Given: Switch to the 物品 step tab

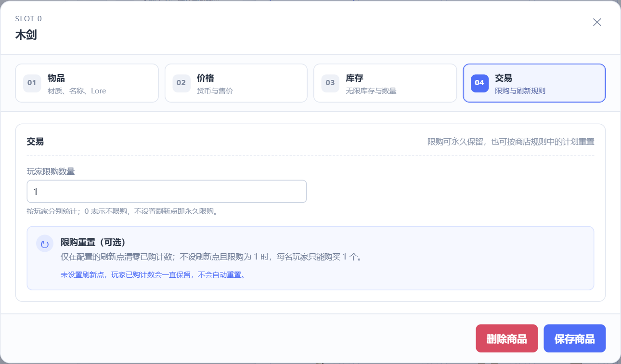Looking at the screenshot, I should (x=87, y=83).
